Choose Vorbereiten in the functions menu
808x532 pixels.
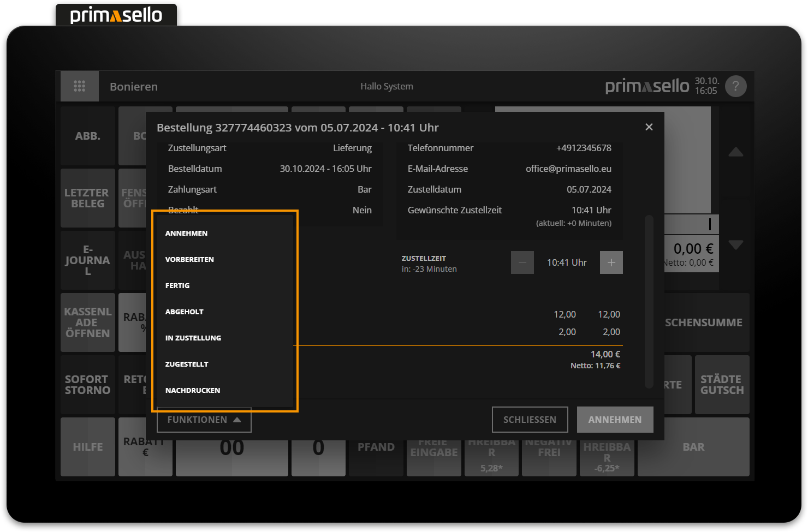tap(189, 259)
